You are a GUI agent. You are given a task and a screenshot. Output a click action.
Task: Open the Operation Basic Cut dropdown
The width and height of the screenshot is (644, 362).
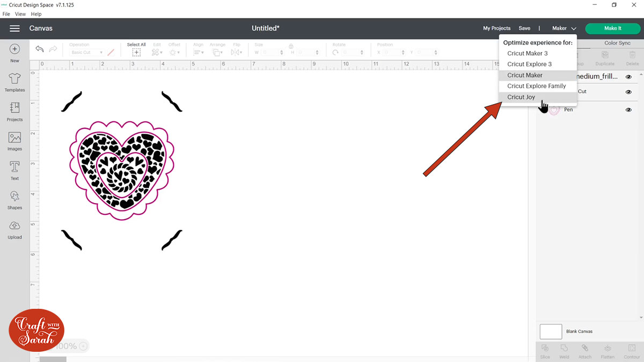tap(86, 53)
